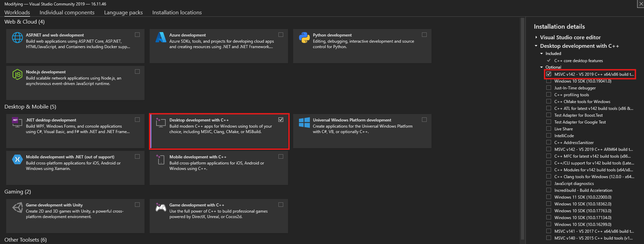Screen dimensions: 644x244
Task: Collapse Desktop development with C++ section
Action: (536, 46)
